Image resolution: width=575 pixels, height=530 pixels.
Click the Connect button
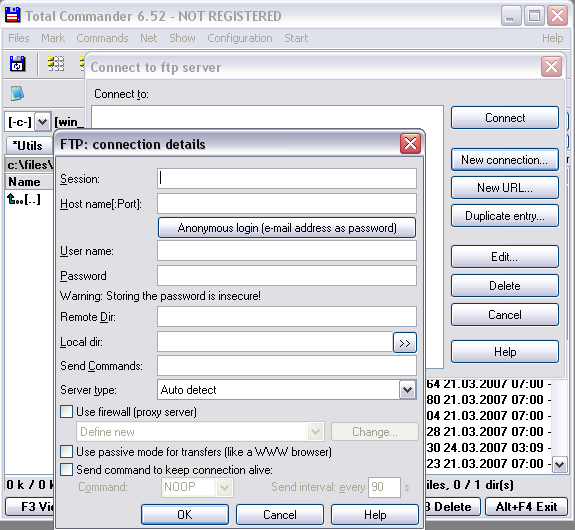(x=505, y=118)
